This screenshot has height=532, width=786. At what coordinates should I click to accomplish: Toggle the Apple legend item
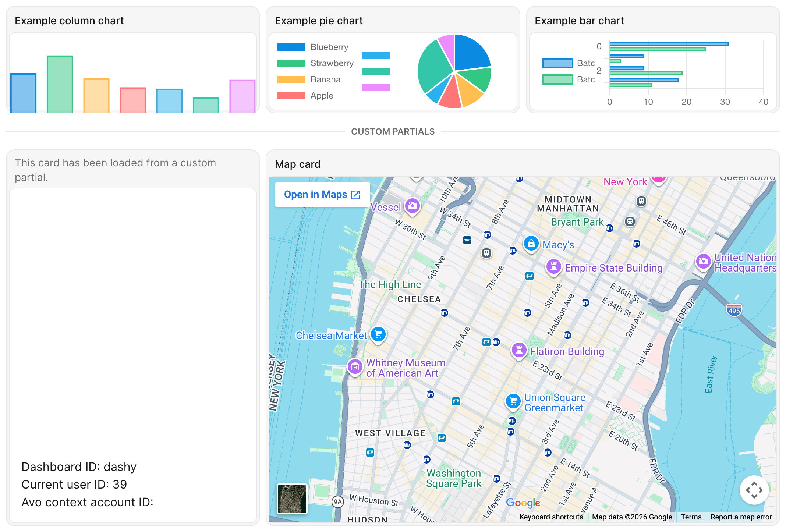(305, 96)
